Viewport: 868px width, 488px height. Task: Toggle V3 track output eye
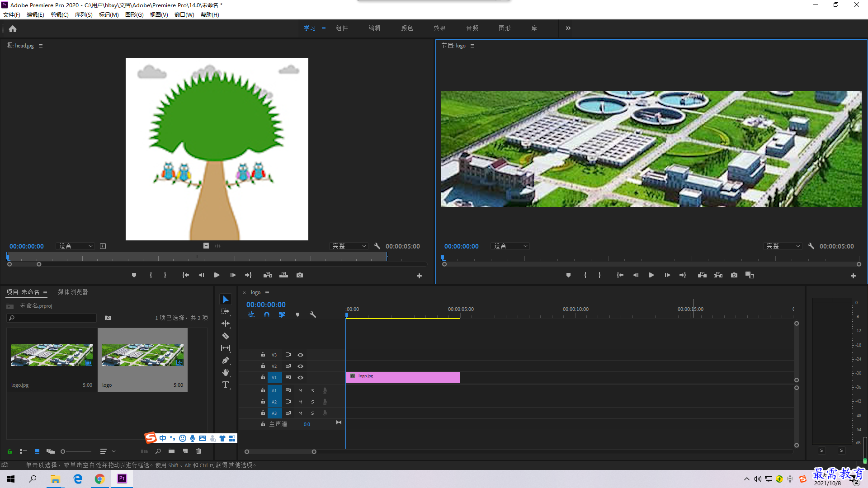(300, 355)
